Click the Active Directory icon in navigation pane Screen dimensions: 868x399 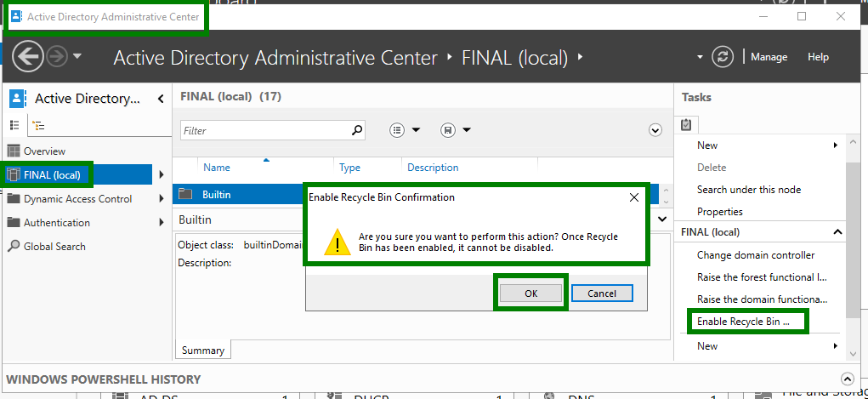tap(17, 100)
